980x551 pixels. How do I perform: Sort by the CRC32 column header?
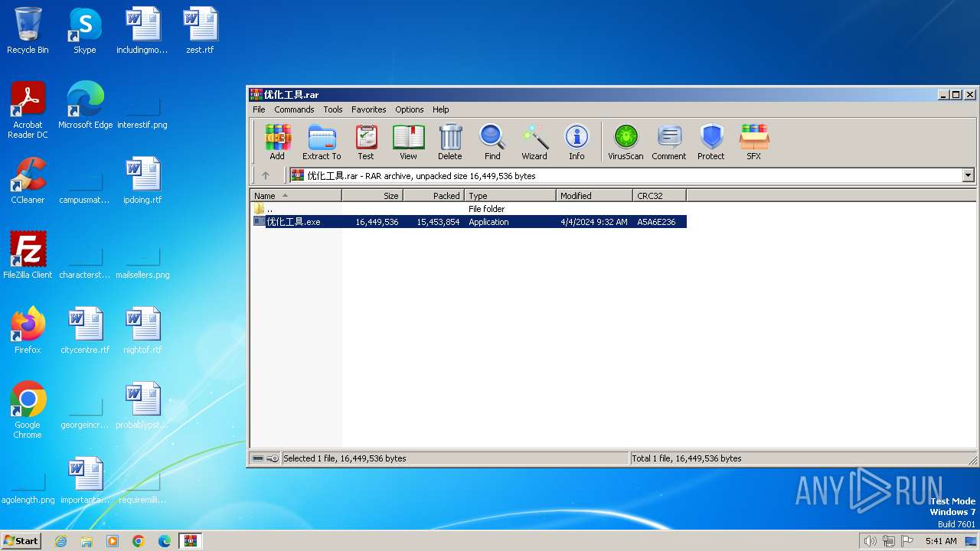click(659, 196)
